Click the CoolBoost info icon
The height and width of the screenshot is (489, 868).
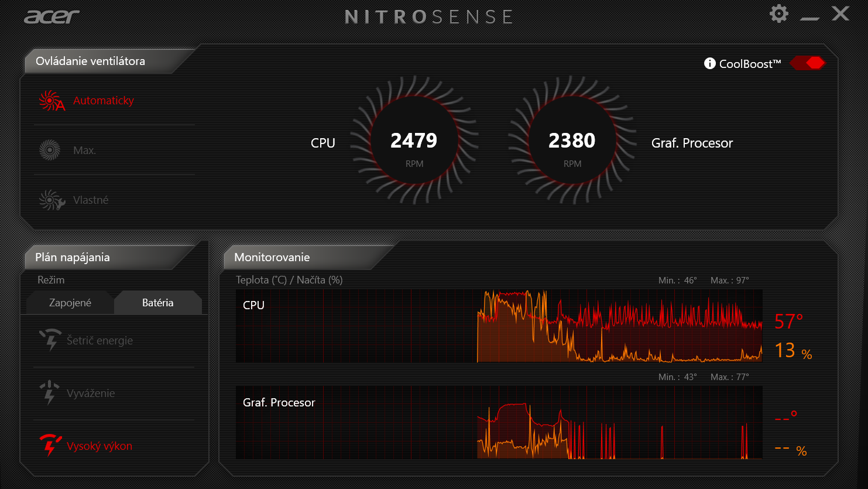(710, 63)
